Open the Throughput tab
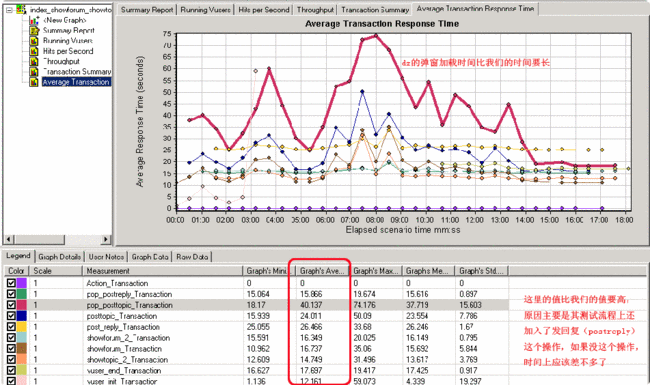650x385 pixels. point(315,10)
